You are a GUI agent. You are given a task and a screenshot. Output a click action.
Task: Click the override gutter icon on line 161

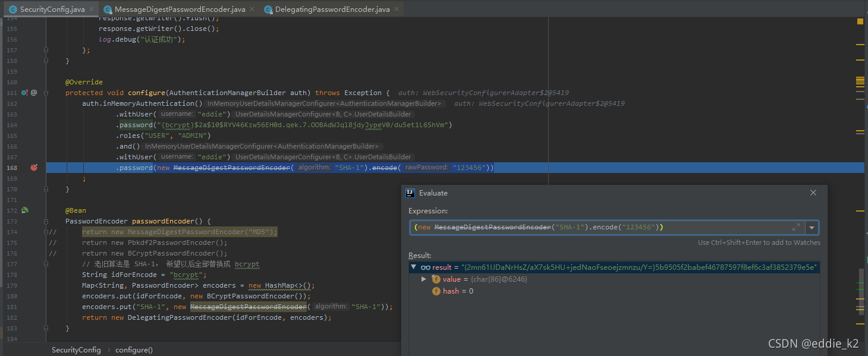(x=24, y=93)
